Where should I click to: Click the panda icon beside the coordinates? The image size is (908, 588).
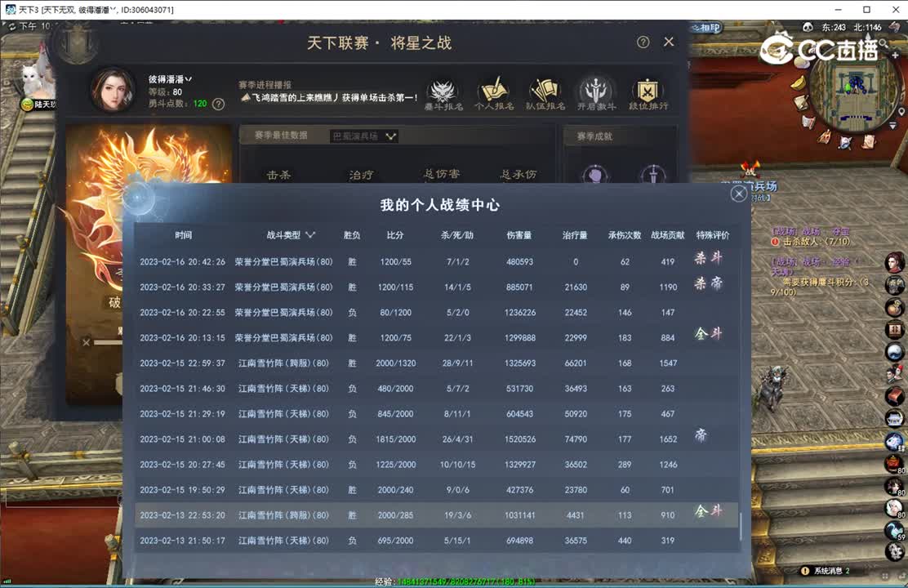[x=808, y=27]
